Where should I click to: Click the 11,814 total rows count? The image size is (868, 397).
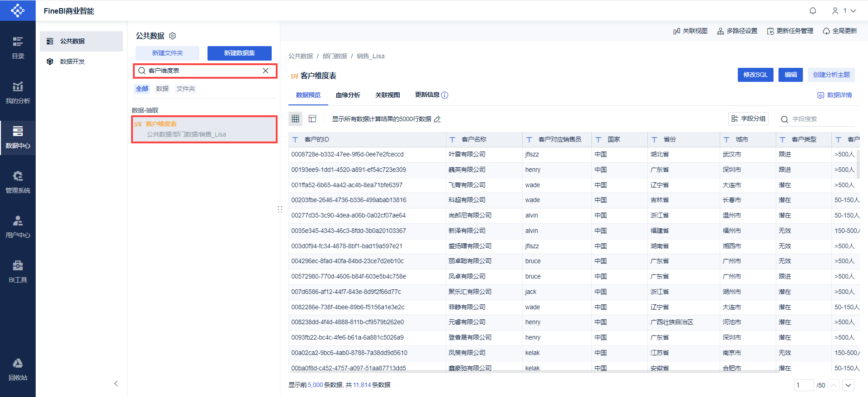pyautogui.click(x=362, y=385)
